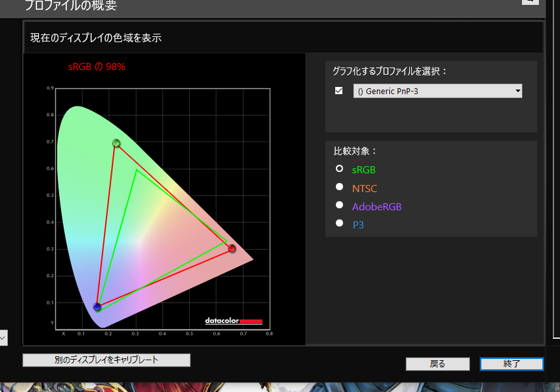Select the sRGB comparison radio button
Screen dimensions: 560x392
(x=339, y=168)
